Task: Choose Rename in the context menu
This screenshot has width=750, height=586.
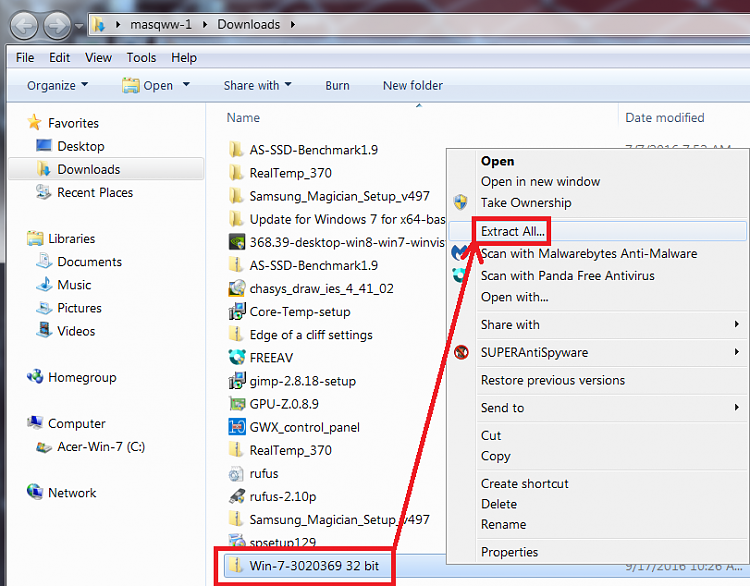Action: point(503,525)
